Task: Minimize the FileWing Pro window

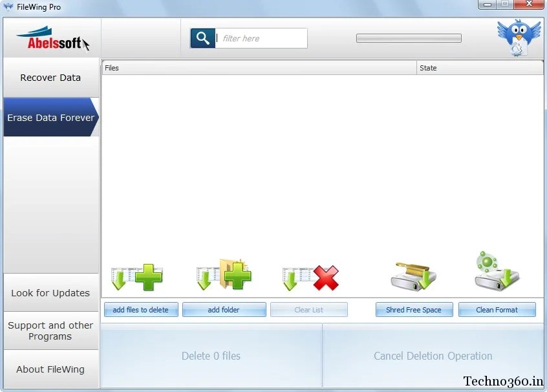Action: (x=488, y=4)
